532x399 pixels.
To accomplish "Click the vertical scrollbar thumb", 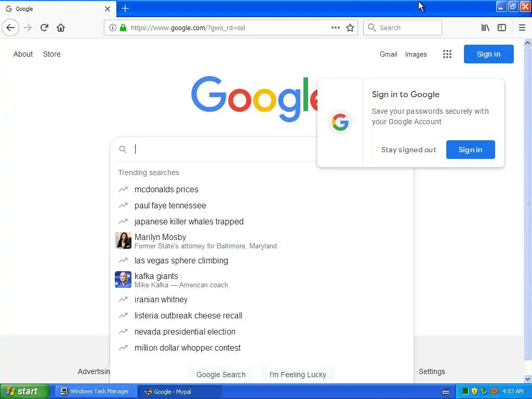I will (x=527, y=204).
